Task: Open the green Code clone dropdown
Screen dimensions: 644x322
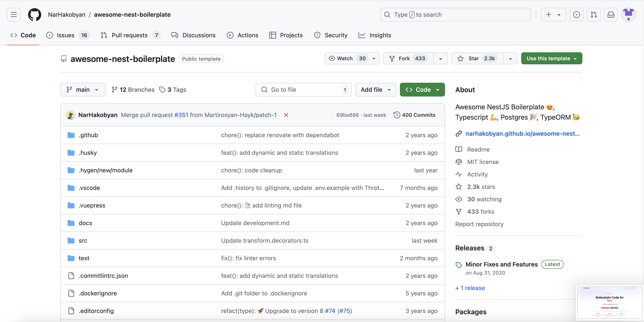Action: point(422,90)
